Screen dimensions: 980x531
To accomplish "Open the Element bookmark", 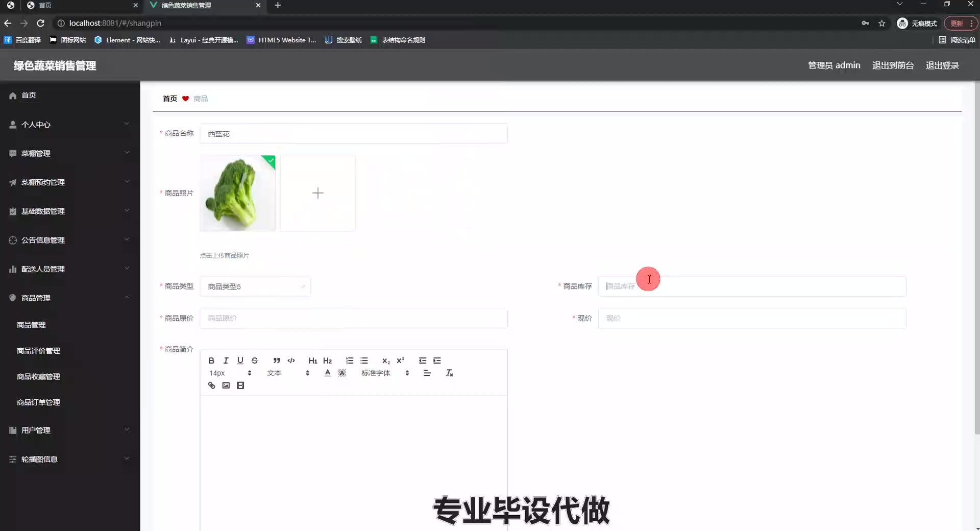I will click(127, 40).
